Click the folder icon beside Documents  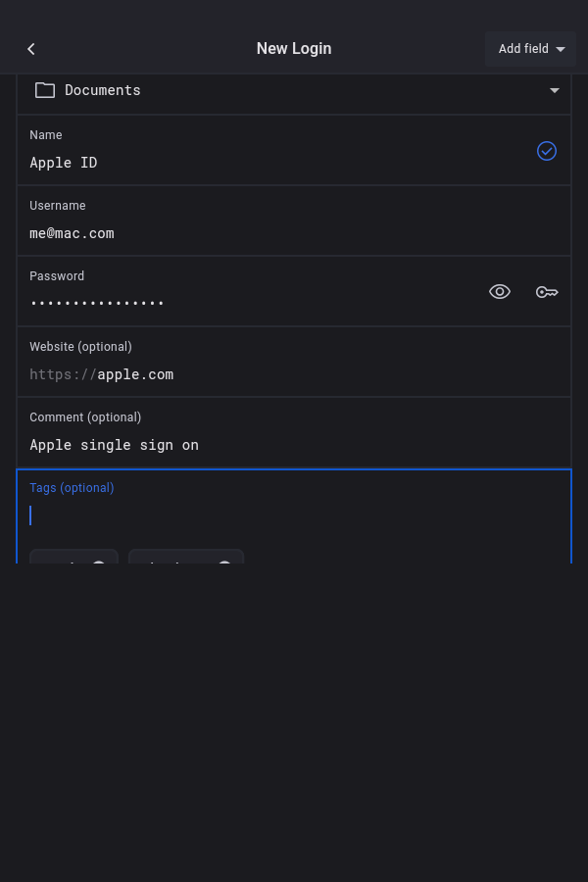click(45, 90)
